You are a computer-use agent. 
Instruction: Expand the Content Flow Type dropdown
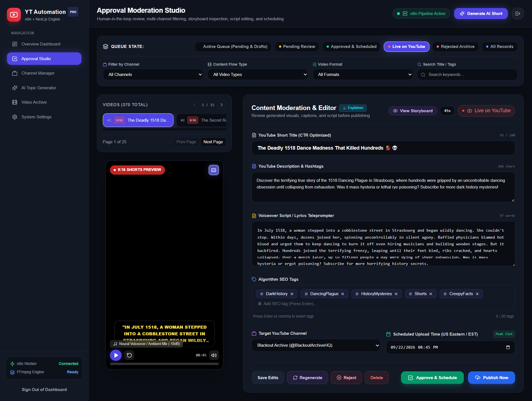coord(258,75)
